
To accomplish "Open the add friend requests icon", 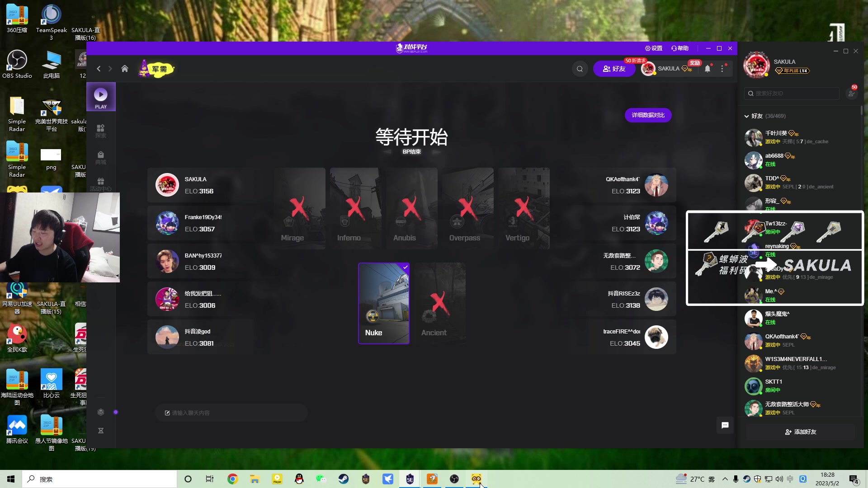I will pos(851,93).
